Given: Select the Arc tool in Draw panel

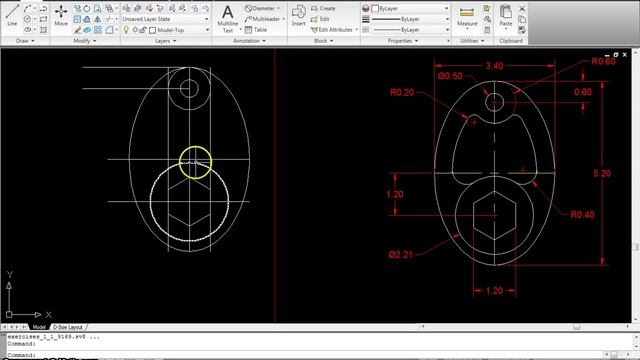Looking at the screenshot, I should pos(27,8).
